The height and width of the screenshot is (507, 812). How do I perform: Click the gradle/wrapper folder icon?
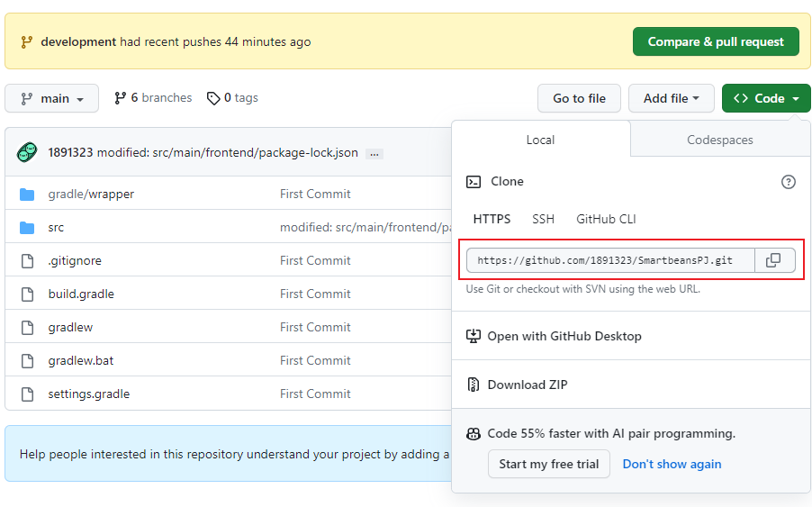pos(27,195)
